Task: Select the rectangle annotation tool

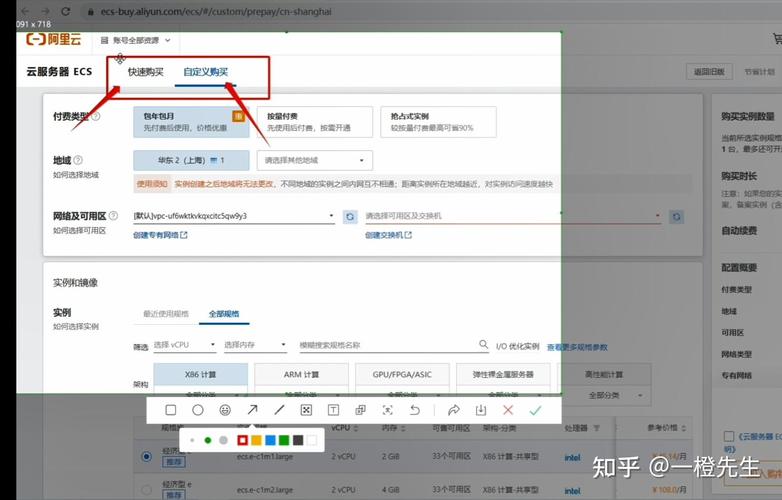Action: pos(171,410)
